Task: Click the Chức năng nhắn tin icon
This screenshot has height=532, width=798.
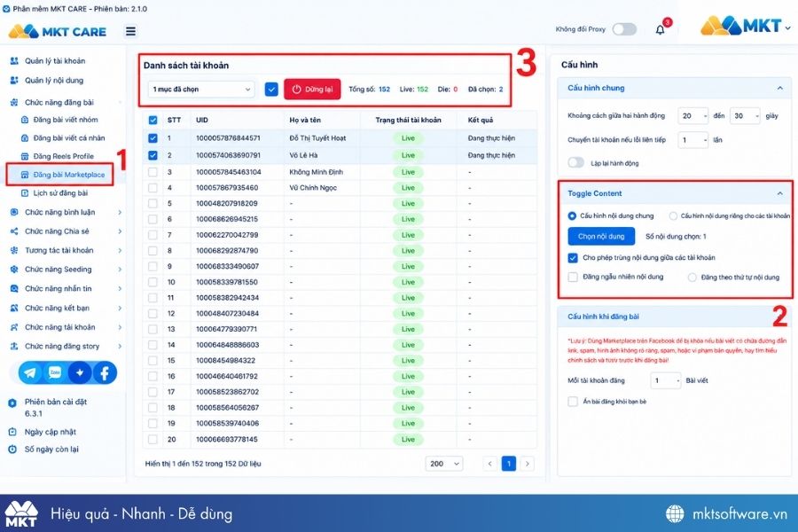Action: 14,289
